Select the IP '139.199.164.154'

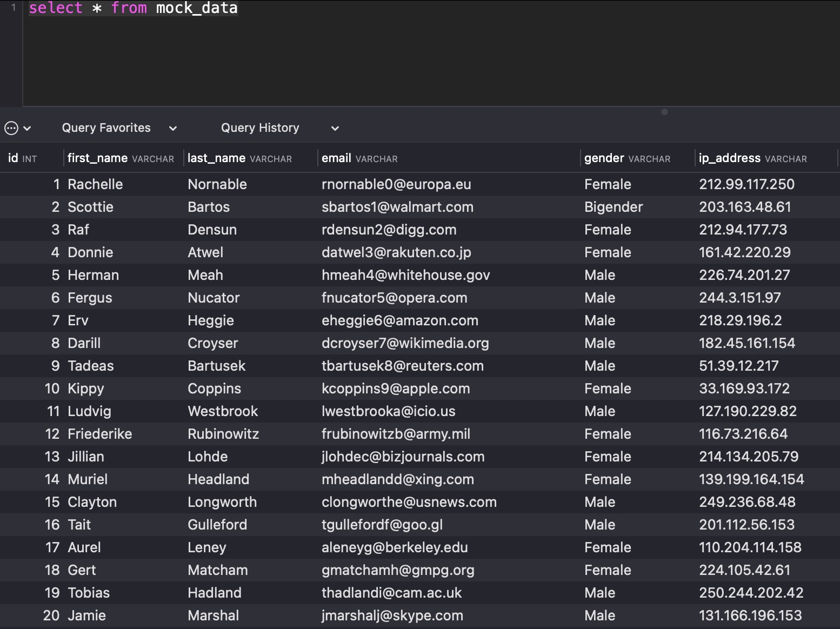751,479
